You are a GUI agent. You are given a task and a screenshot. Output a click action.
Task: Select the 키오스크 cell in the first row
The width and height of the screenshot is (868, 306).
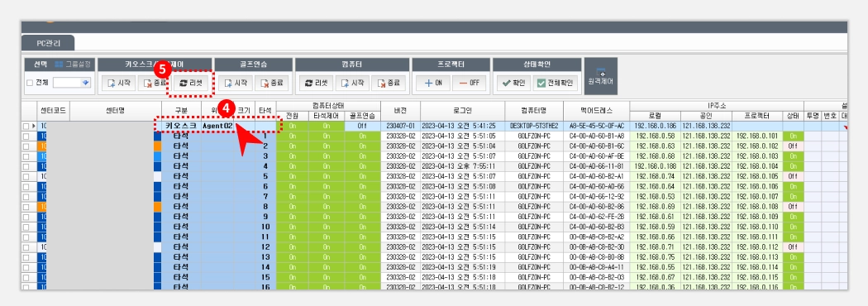181,127
